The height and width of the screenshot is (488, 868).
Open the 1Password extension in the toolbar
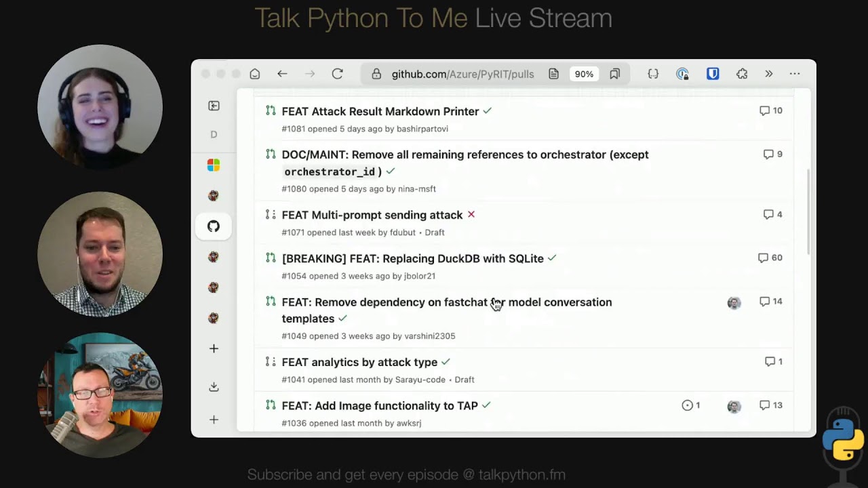coord(682,74)
